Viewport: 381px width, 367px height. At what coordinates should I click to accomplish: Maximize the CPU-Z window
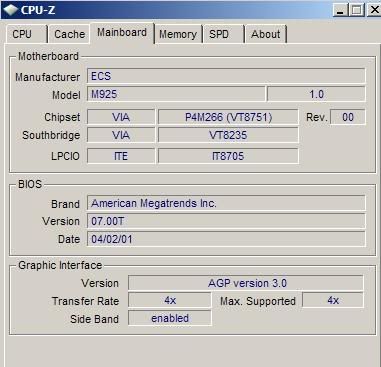click(357, 10)
